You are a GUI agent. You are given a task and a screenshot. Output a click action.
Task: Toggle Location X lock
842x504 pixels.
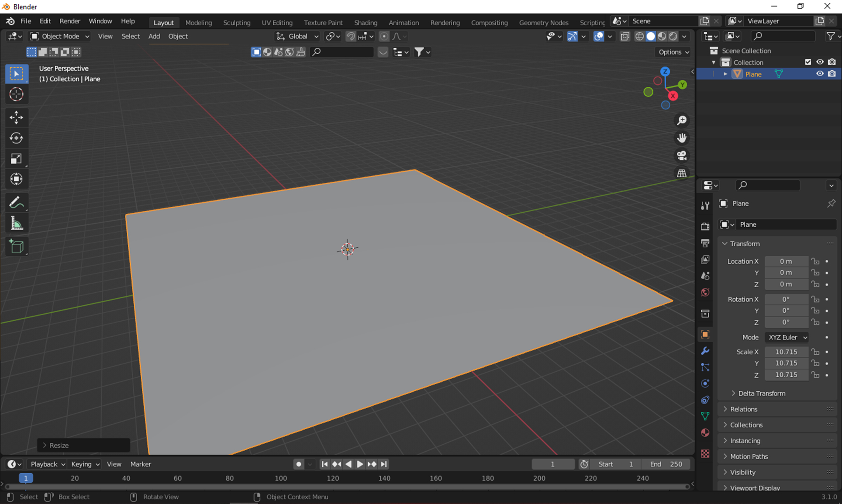[815, 261]
